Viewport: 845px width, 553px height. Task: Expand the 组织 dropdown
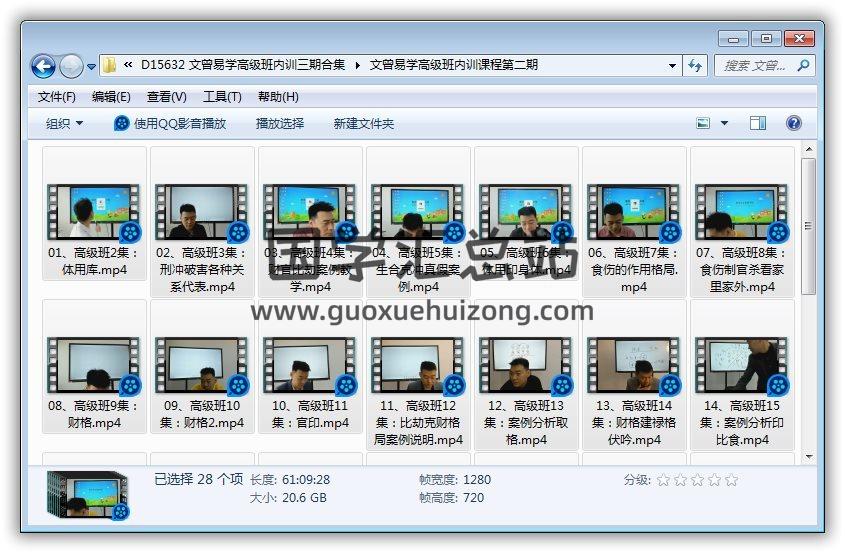64,123
